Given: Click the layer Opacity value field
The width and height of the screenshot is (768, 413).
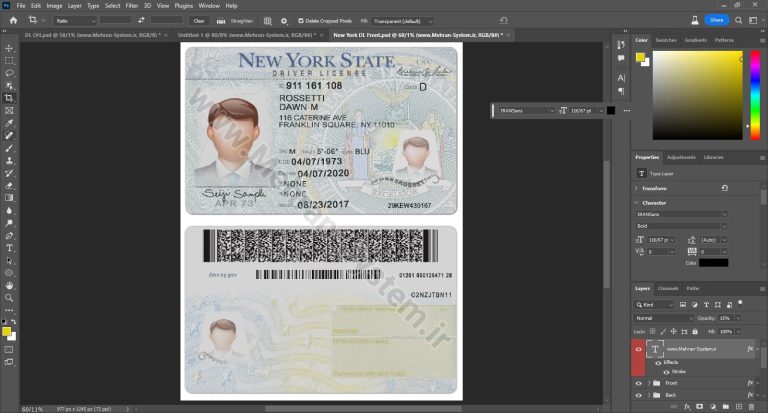Looking at the screenshot, I should (x=725, y=318).
